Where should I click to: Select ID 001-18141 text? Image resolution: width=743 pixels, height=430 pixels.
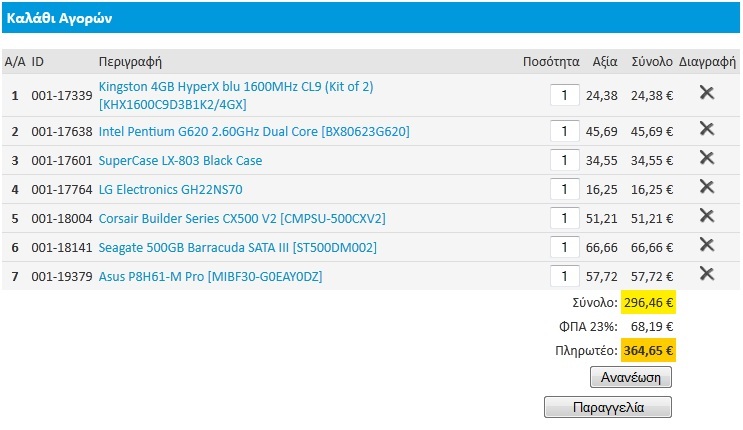[62, 247]
